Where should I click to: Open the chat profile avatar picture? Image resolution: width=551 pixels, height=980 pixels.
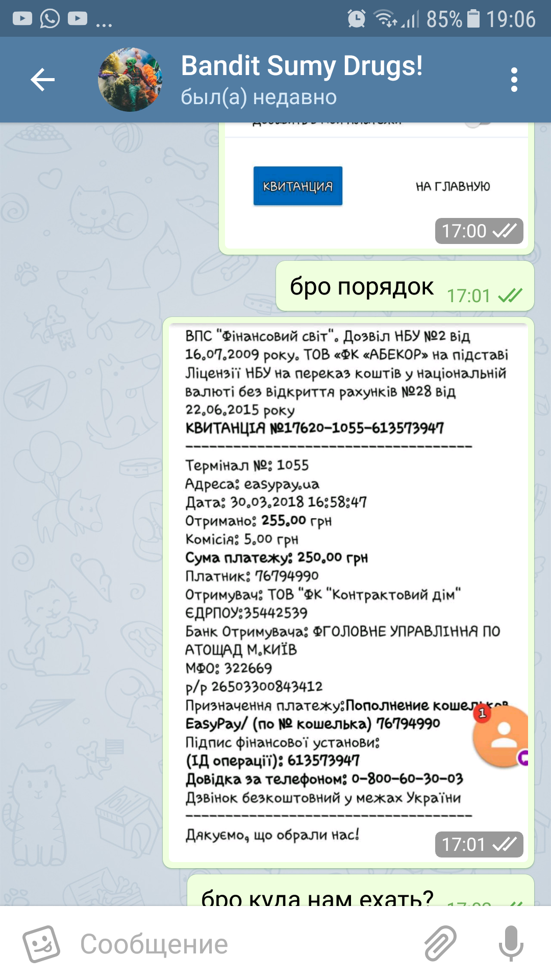click(130, 80)
